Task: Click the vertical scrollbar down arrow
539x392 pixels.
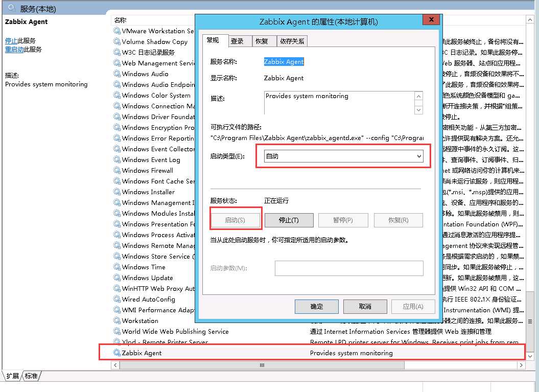Action: [530, 356]
